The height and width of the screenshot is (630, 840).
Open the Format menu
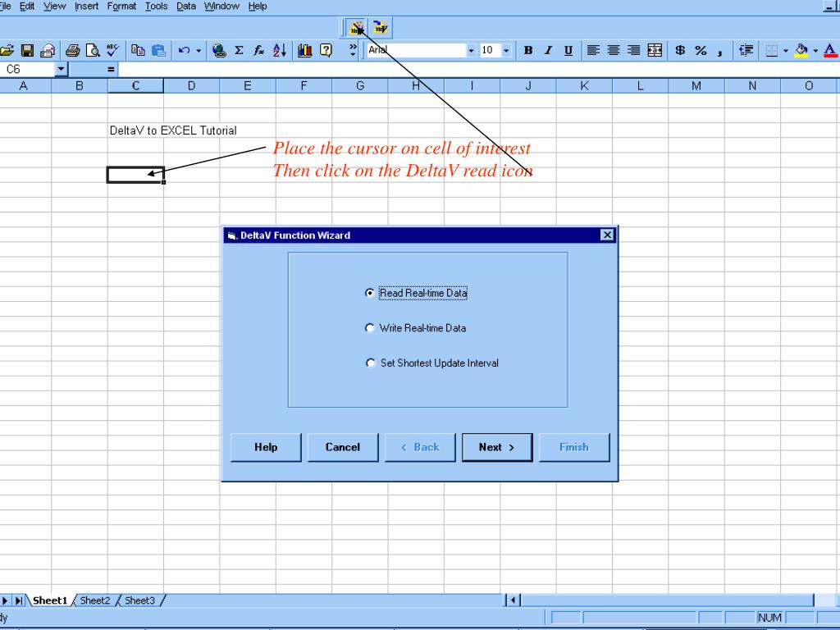tap(121, 7)
